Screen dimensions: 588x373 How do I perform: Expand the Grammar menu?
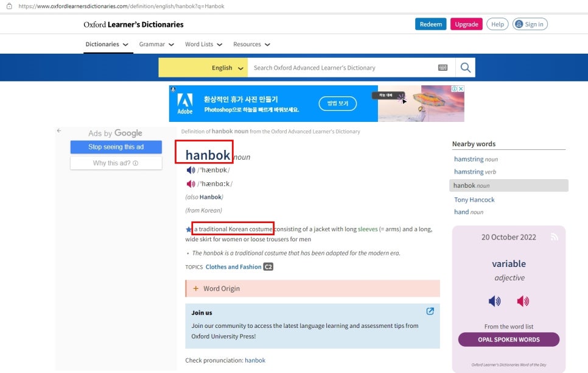(x=156, y=44)
